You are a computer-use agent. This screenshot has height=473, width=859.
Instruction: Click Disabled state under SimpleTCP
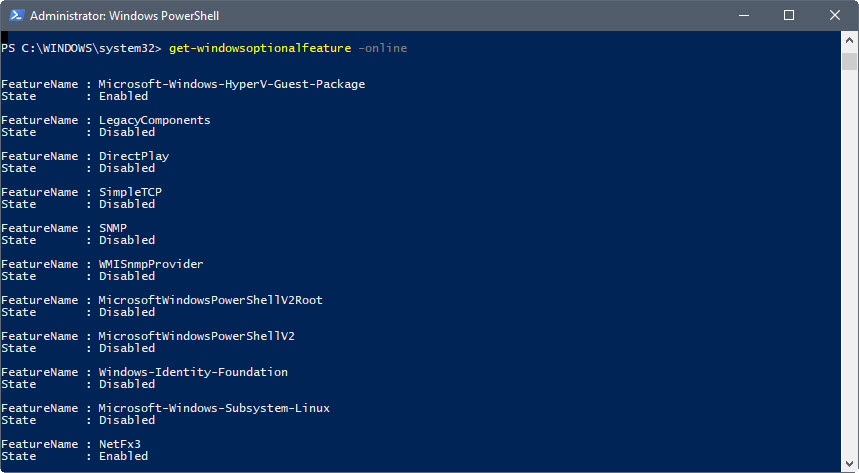pos(127,204)
